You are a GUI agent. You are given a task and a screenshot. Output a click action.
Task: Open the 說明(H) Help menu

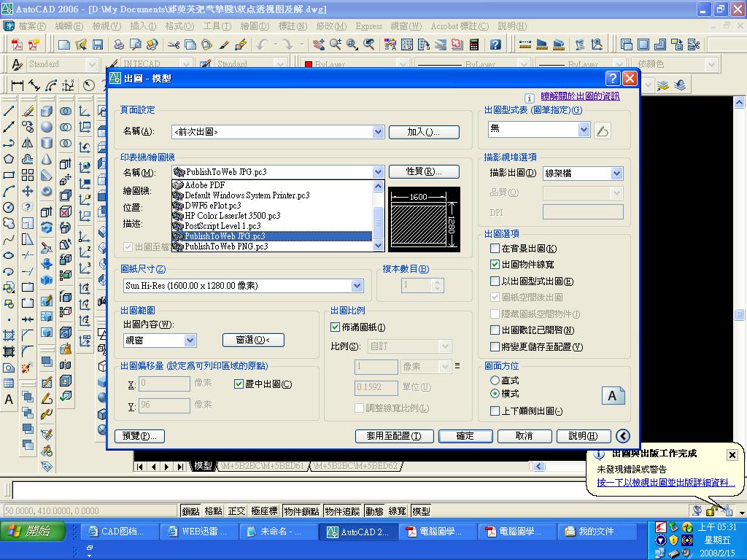[x=512, y=26]
